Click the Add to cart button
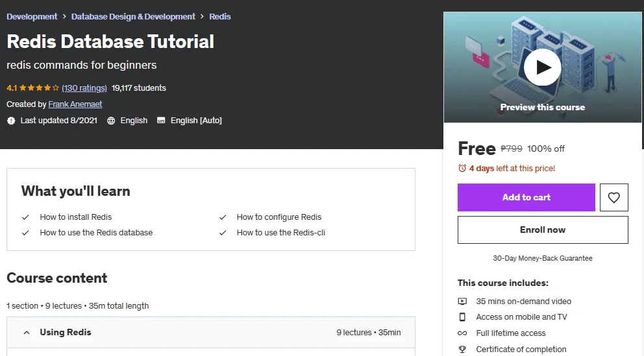Screen dimensions: 644x356 tap(526, 197)
